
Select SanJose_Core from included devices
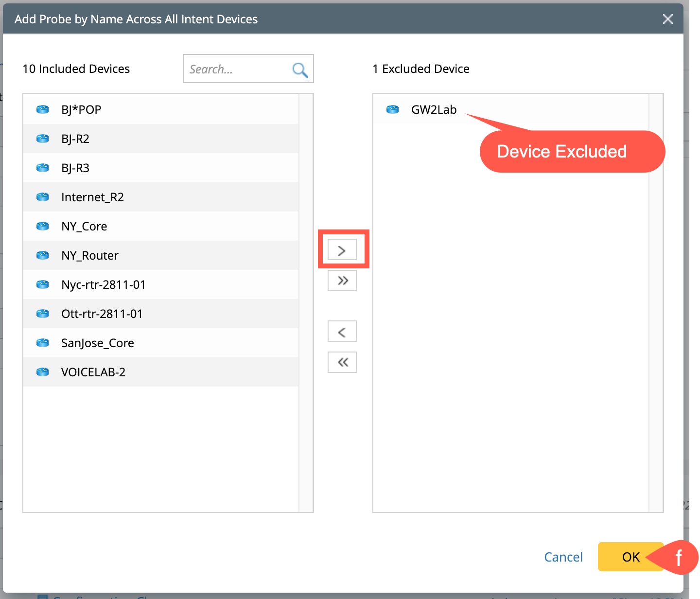tap(97, 343)
